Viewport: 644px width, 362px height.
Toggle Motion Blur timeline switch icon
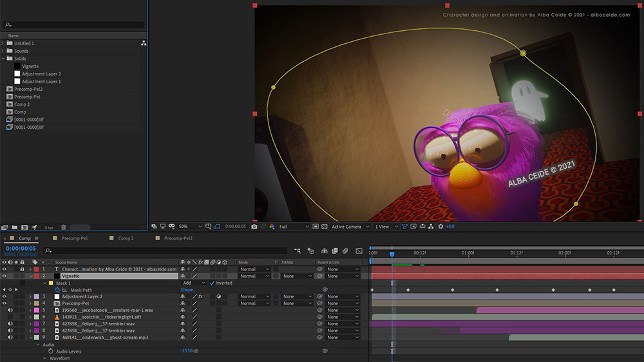click(x=345, y=251)
